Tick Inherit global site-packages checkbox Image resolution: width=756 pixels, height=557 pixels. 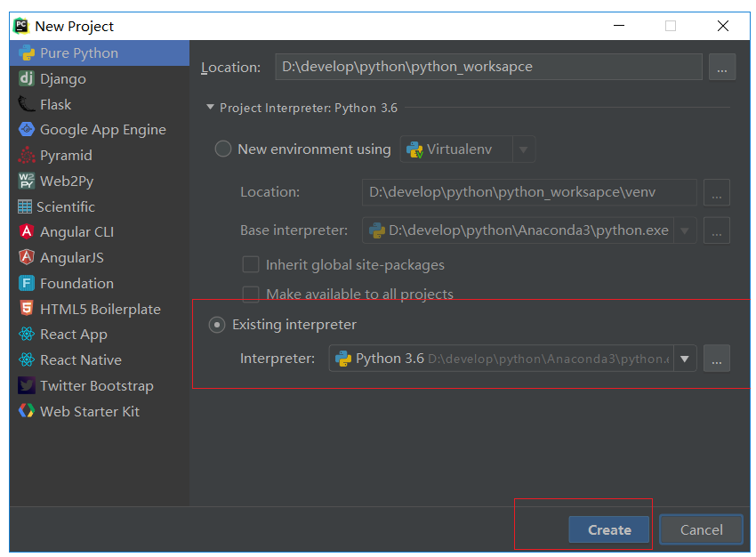[x=251, y=265]
